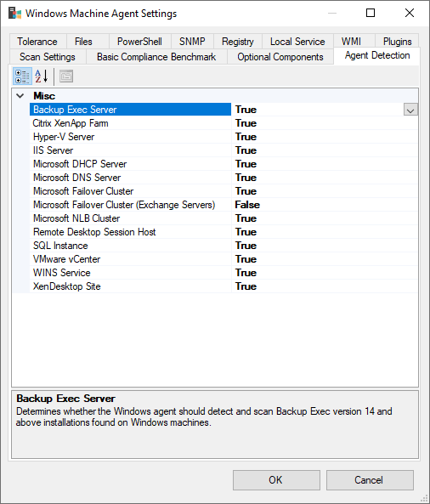
Task: Click the True value for Microsoft NLB Cluster
Action: coord(246,218)
